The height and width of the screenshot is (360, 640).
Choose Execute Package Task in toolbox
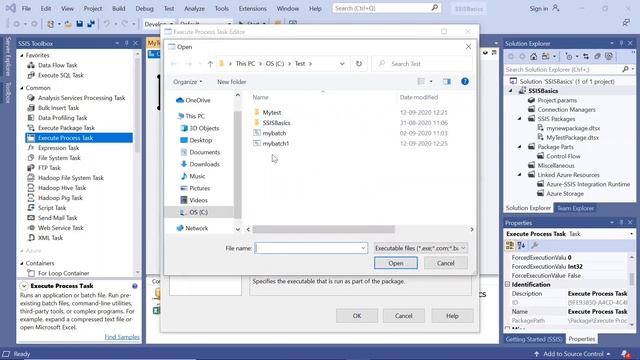point(66,128)
